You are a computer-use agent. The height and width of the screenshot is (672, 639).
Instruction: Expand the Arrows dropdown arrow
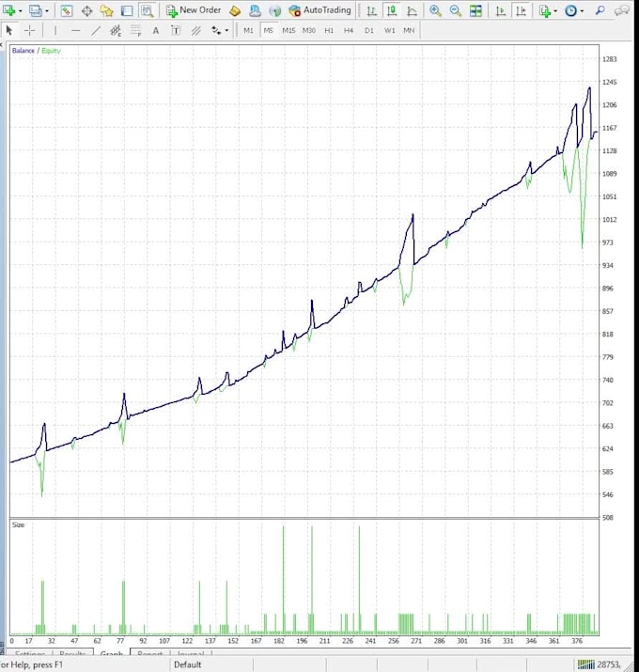coord(226,30)
